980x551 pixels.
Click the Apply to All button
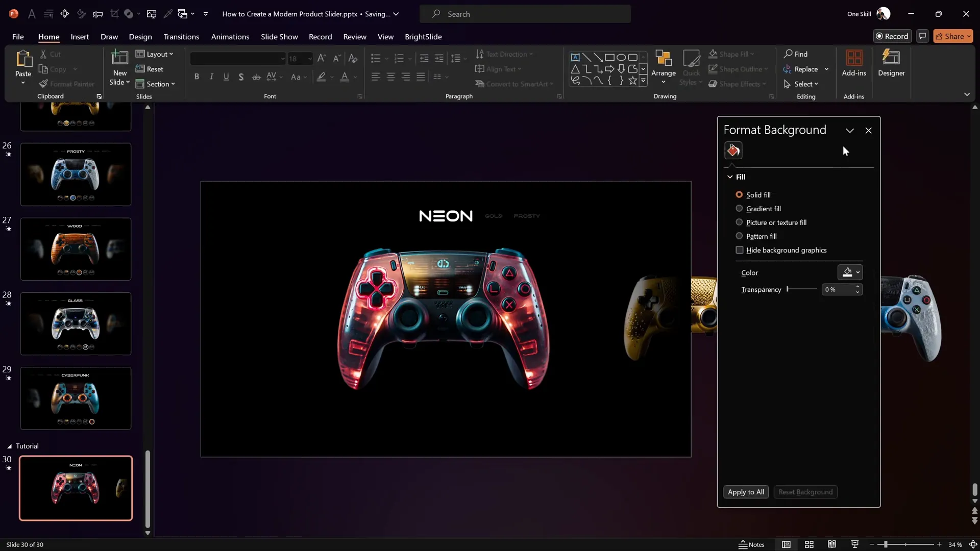point(745,492)
